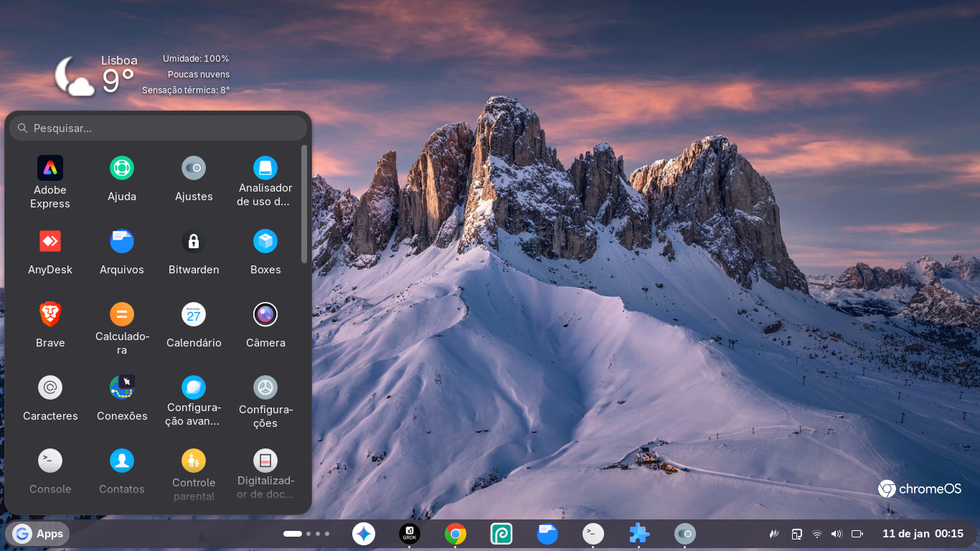Viewport: 980px width, 551px height.
Task: Open the Adobe Express app
Action: [50, 169]
